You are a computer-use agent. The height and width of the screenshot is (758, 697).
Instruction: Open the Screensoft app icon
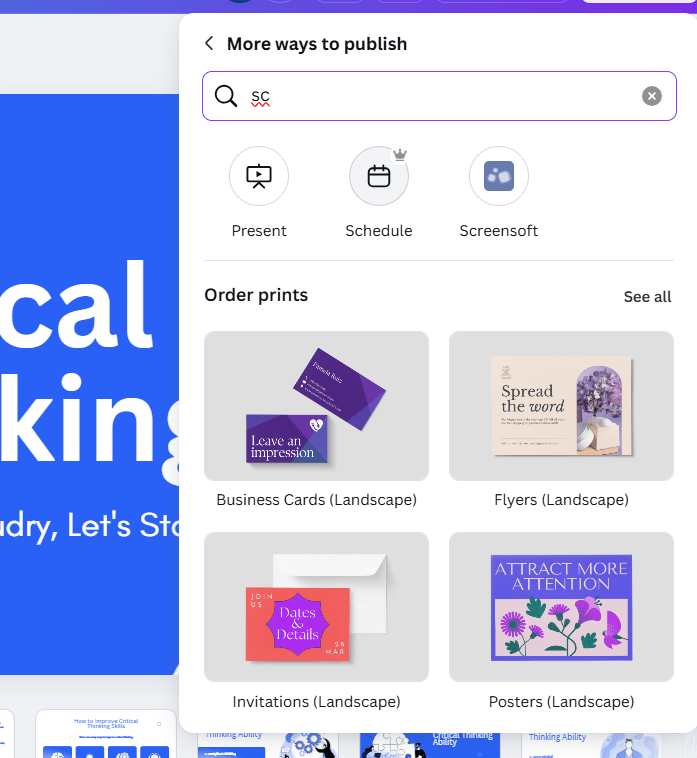[x=499, y=176]
